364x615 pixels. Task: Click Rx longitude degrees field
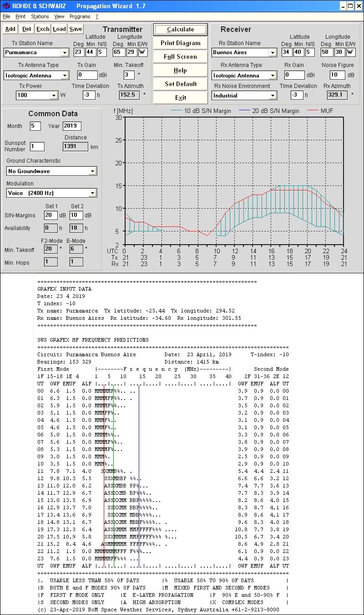[x=327, y=52]
